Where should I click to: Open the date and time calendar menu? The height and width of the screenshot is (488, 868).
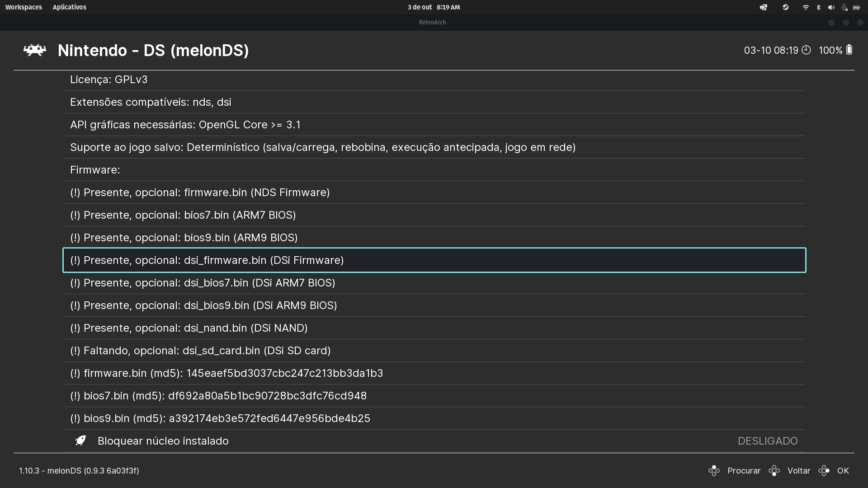click(434, 7)
